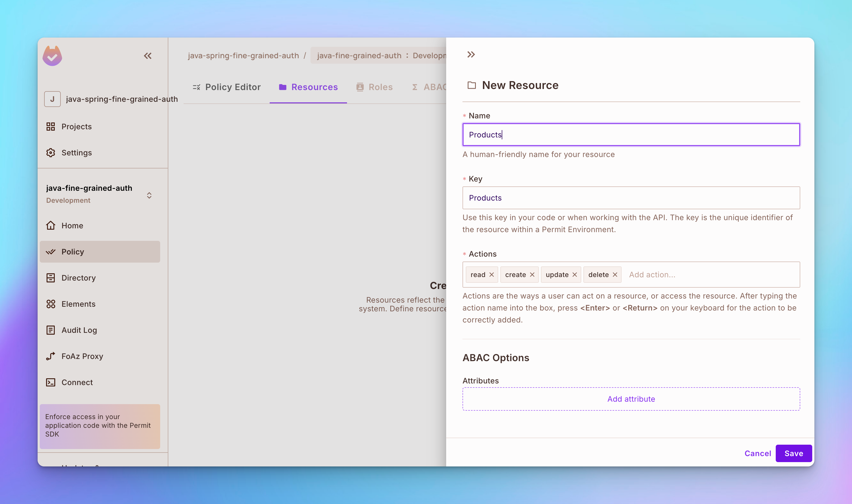Click the Save button
This screenshot has height=504, width=852.
coord(794,453)
